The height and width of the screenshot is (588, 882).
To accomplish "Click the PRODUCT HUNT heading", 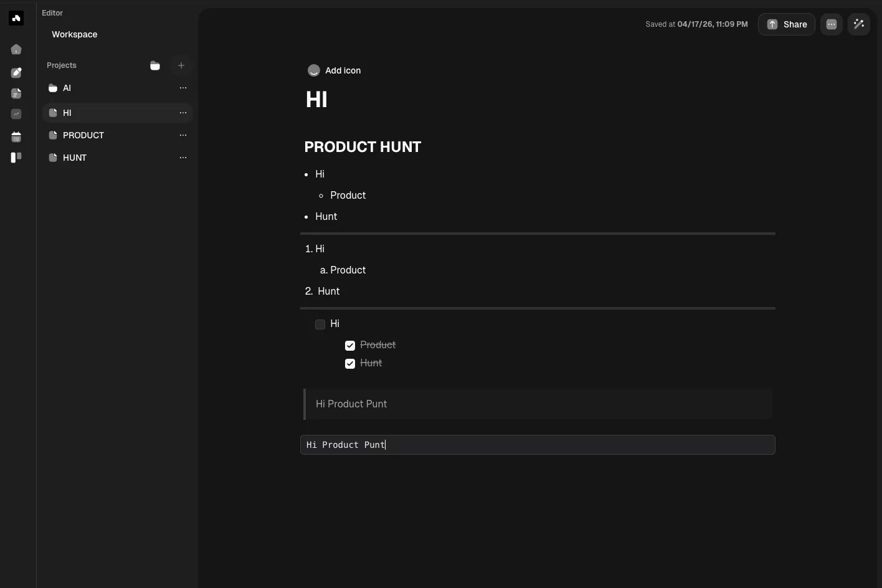I will point(363,147).
